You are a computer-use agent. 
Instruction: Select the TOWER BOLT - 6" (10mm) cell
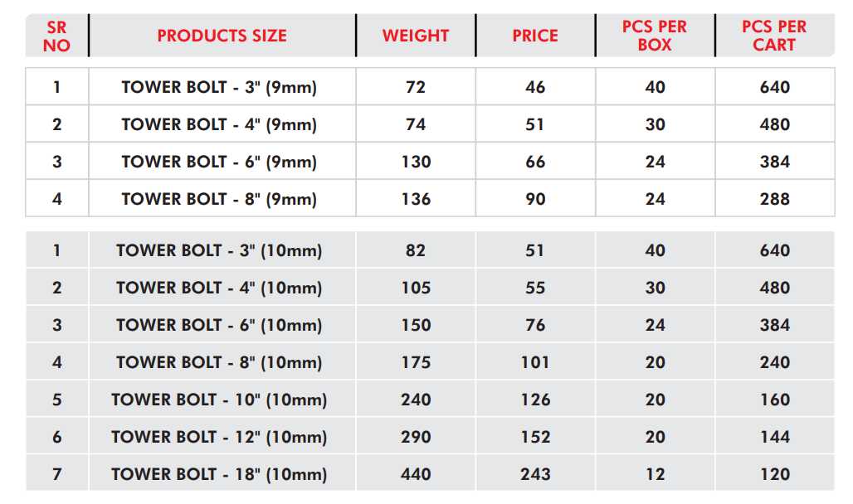coord(219,325)
